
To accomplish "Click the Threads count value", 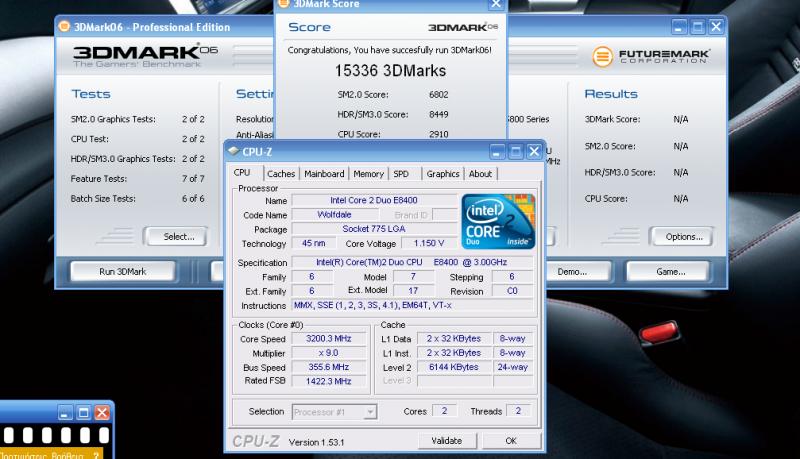I will 518,411.
